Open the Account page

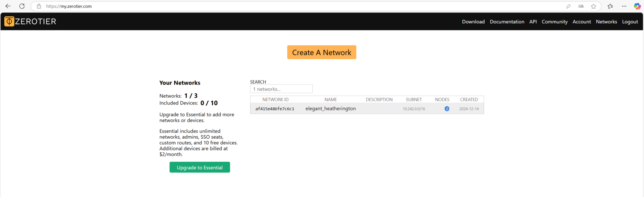582,22
